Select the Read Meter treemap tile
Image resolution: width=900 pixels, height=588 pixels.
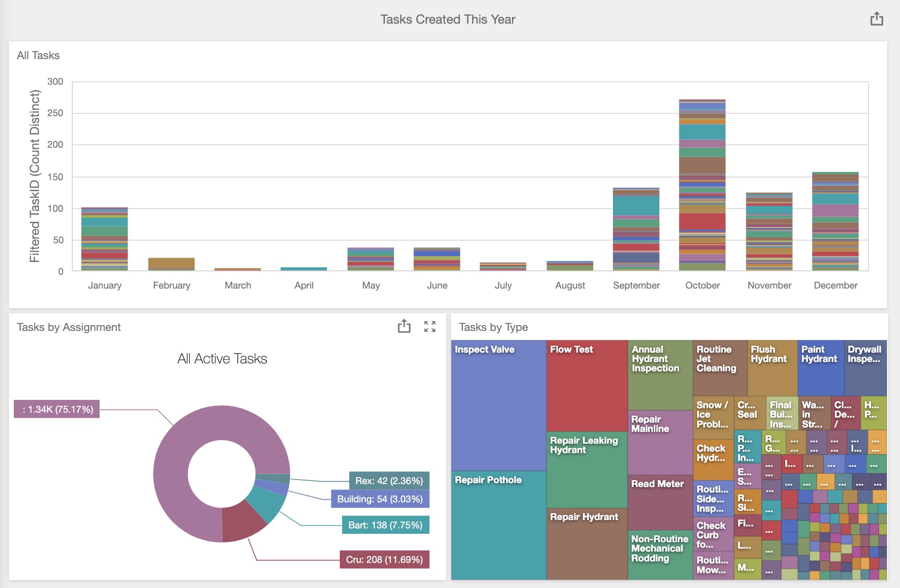tap(660, 502)
